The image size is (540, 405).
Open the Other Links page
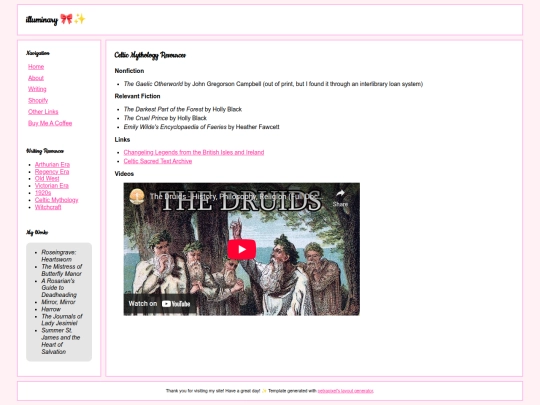click(x=43, y=112)
